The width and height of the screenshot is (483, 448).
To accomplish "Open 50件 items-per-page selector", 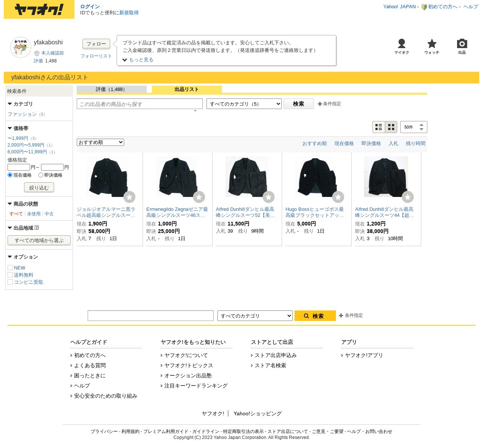I will [414, 127].
